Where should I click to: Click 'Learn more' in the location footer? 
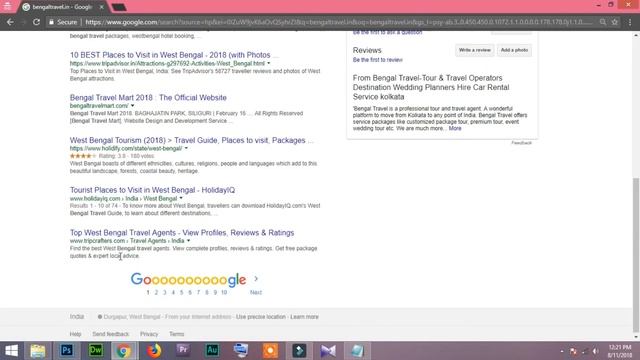tap(304, 317)
